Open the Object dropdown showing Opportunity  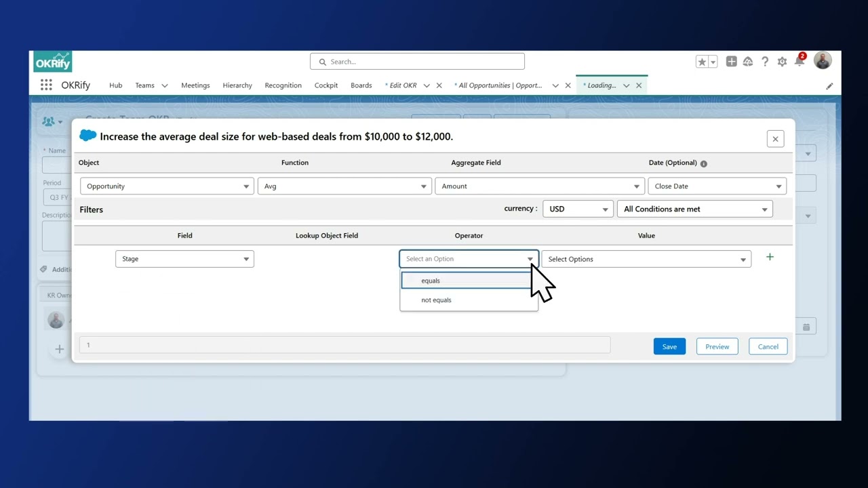point(167,186)
